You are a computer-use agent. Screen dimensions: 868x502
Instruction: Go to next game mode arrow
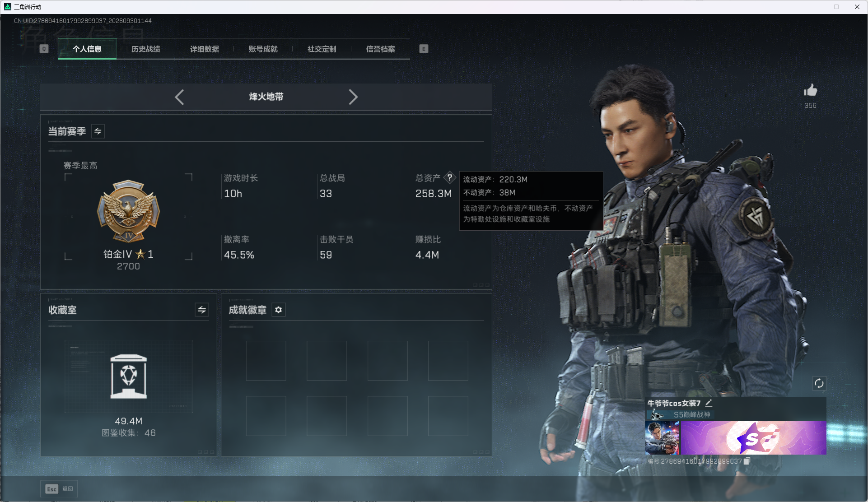click(353, 97)
